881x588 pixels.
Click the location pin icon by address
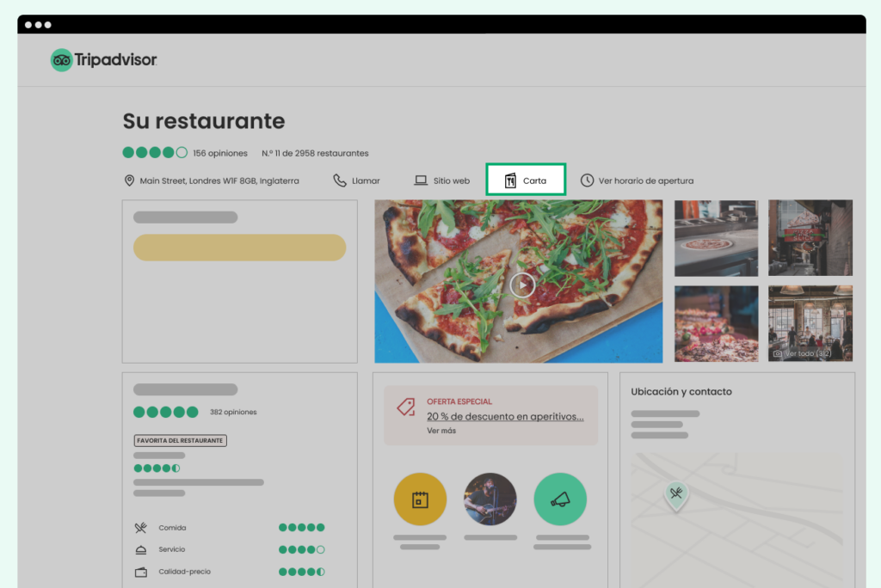pyautogui.click(x=129, y=181)
